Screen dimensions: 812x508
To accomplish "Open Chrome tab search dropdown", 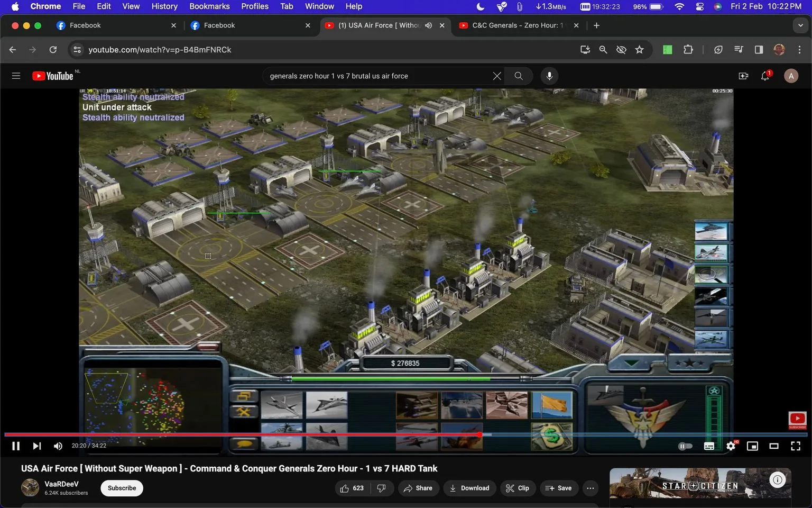I will 800,25.
